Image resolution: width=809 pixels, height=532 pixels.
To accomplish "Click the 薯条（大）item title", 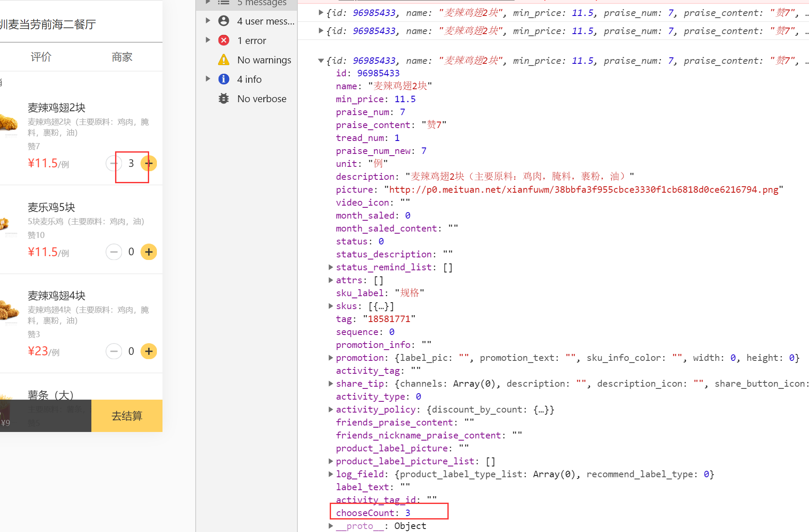I will [x=50, y=394].
